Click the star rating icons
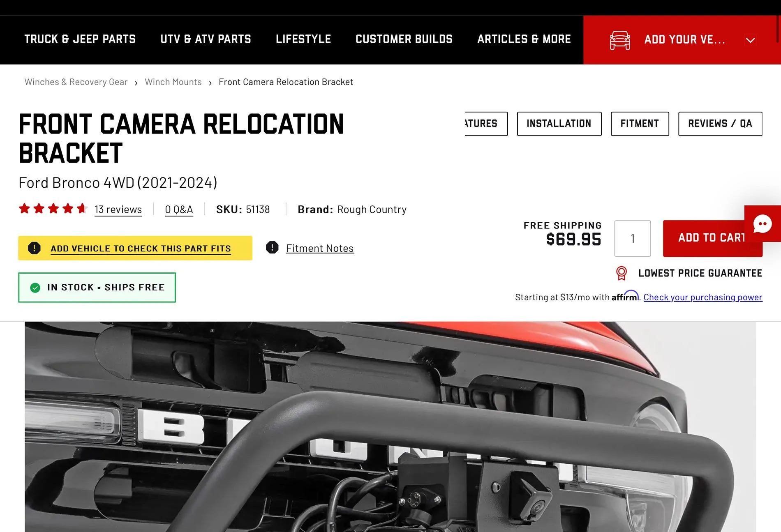This screenshot has width=781, height=532. click(53, 209)
